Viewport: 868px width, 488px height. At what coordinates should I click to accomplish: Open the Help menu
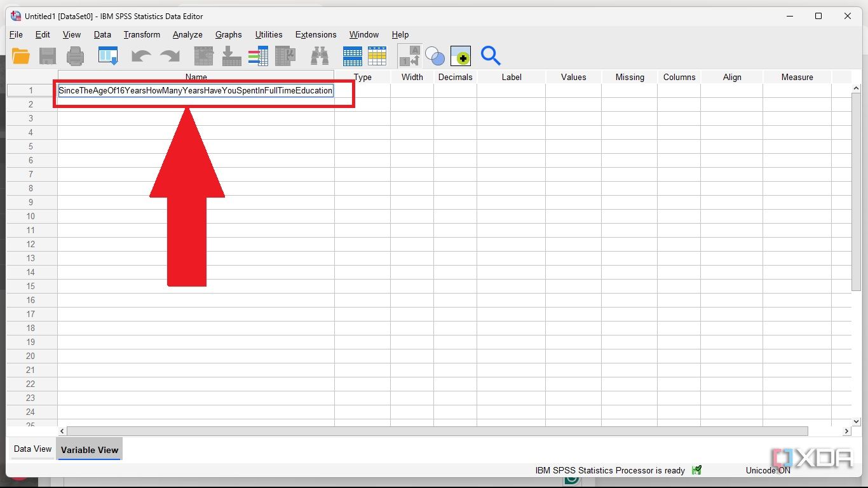(400, 34)
